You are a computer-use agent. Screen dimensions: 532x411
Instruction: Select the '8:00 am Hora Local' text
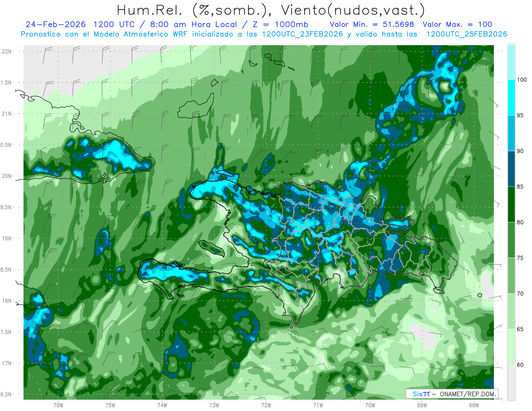coord(196,24)
